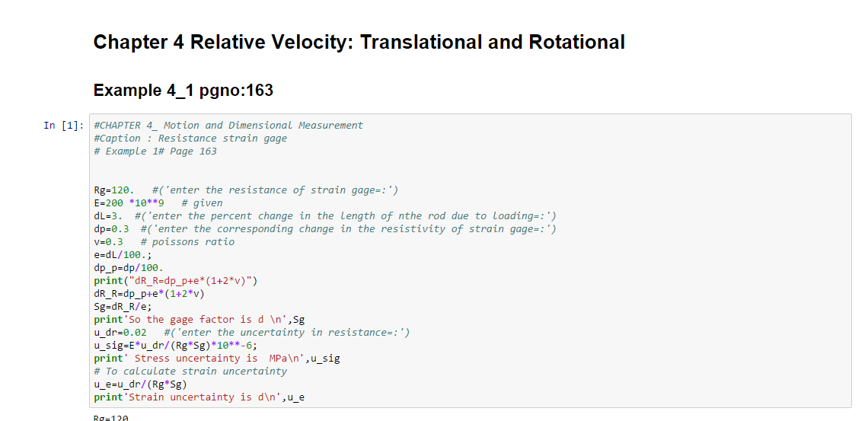The image size is (868, 421).
Task: Click the # Example 1# Page 163 comment
Action: click(155, 151)
